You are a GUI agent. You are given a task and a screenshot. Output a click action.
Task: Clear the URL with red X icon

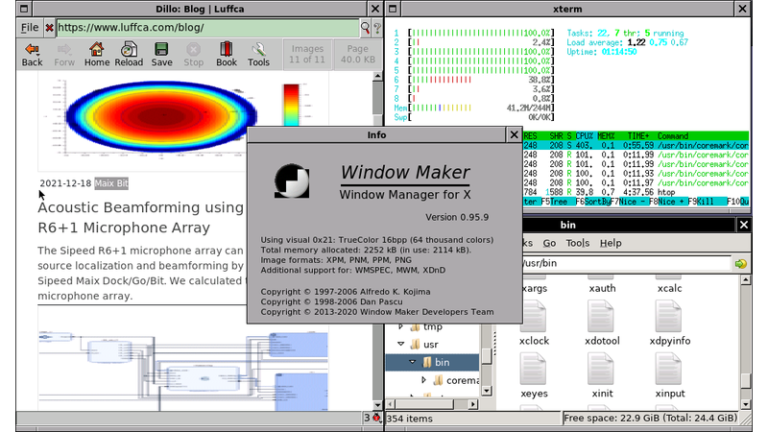click(49, 28)
